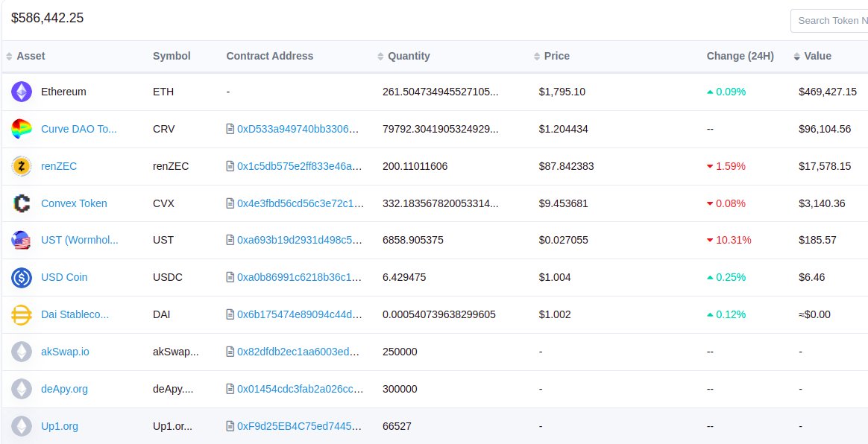The height and width of the screenshot is (444, 868).
Task: Open deApy contract address 0x01454cdc3fab2a026cc
Action: (300, 389)
